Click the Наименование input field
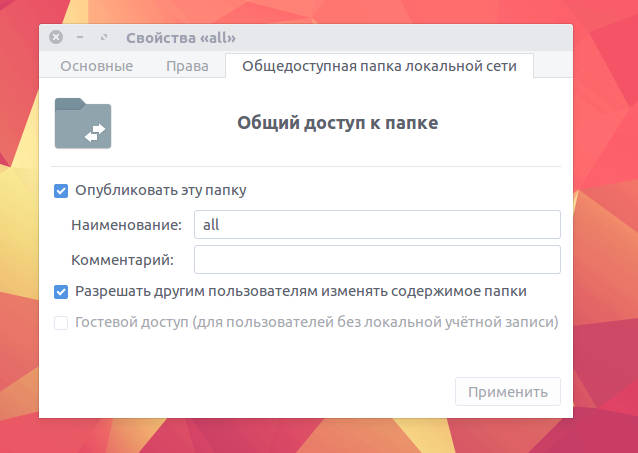 [377, 225]
